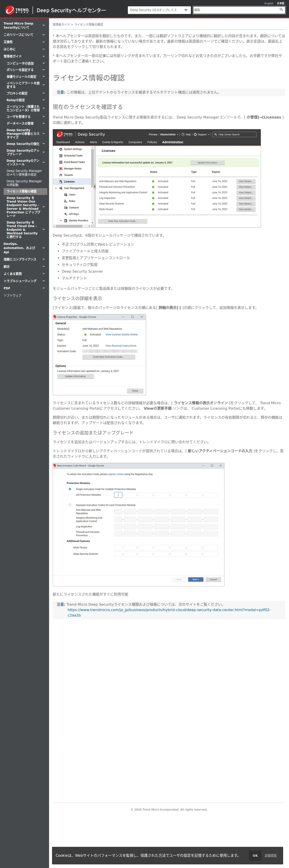The height and width of the screenshot is (868, 289).
Task: Click the Deep Security Scanner bullet item
Action: tap(82, 271)
